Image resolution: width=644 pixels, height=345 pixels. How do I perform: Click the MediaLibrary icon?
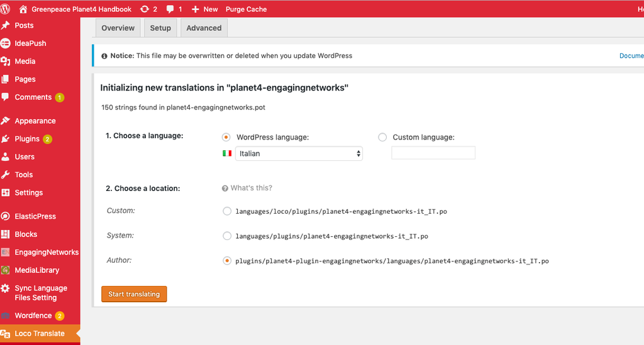pyautogui.click(x=5, y=270)
